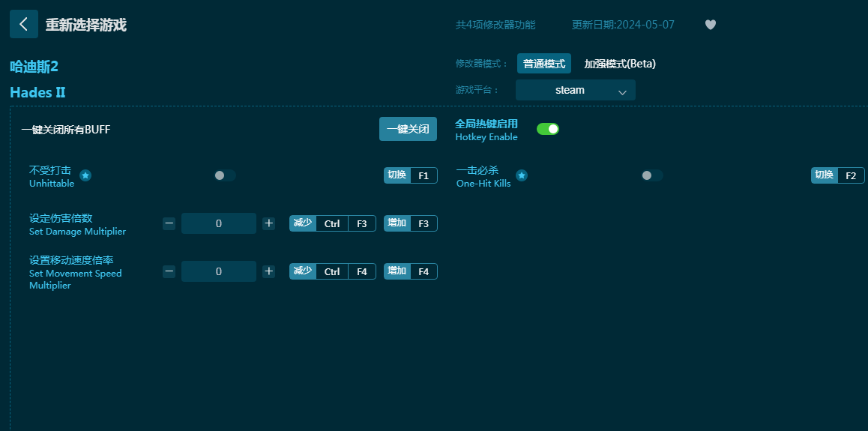Click the back arrow icon
This screenshot has width=868, height=431.
(x=24, y=24)
